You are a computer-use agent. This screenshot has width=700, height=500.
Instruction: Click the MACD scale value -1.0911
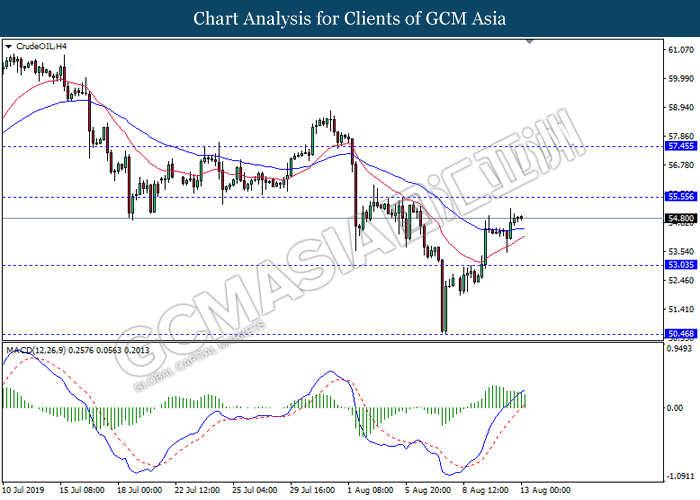680,476
